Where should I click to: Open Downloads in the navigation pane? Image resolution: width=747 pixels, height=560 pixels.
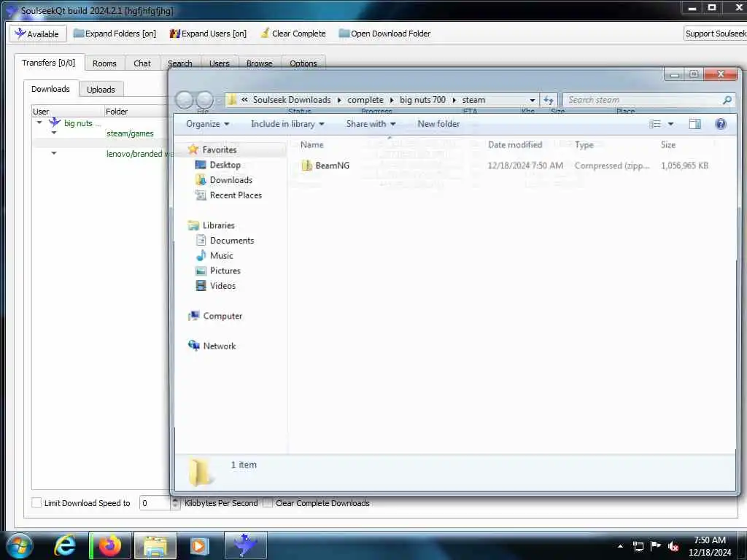point(231,180)
